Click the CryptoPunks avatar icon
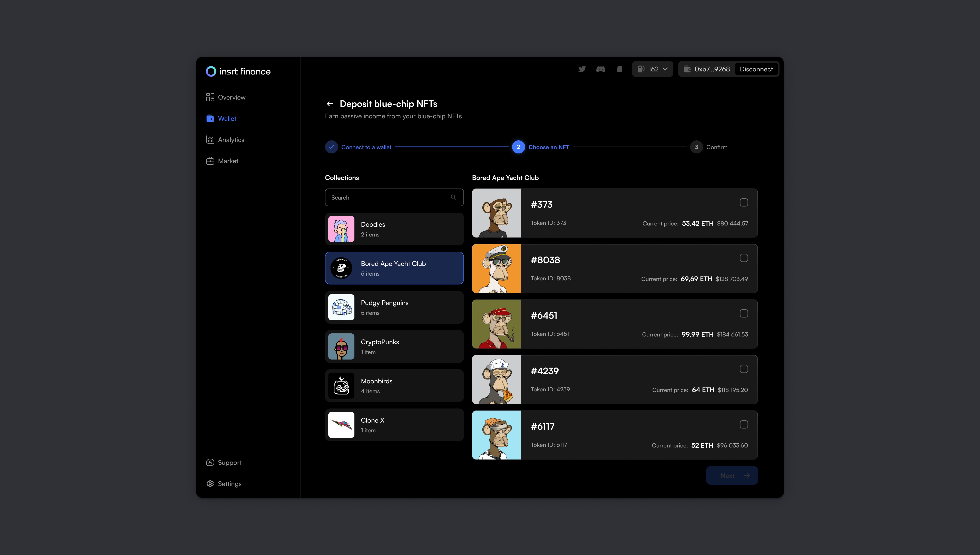This screenshot has width=980, height=555. (x=341, y=346)
